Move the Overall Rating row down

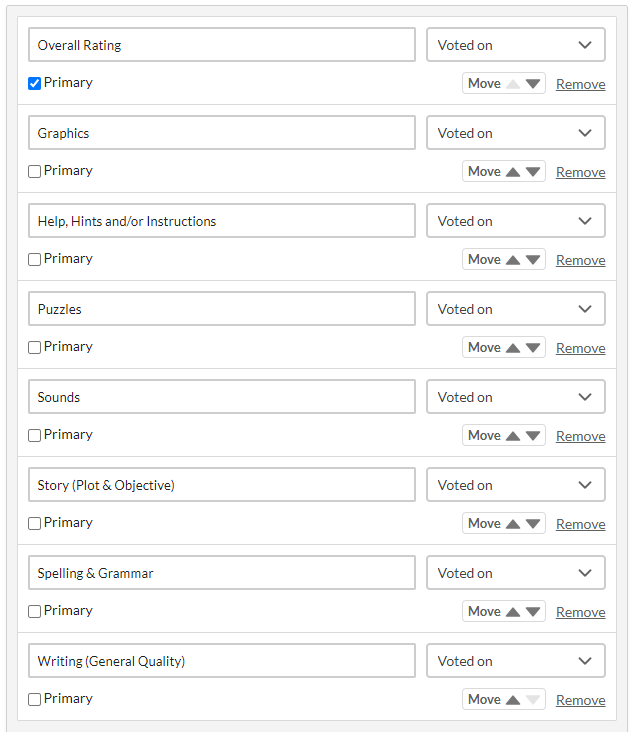(533, 84)
